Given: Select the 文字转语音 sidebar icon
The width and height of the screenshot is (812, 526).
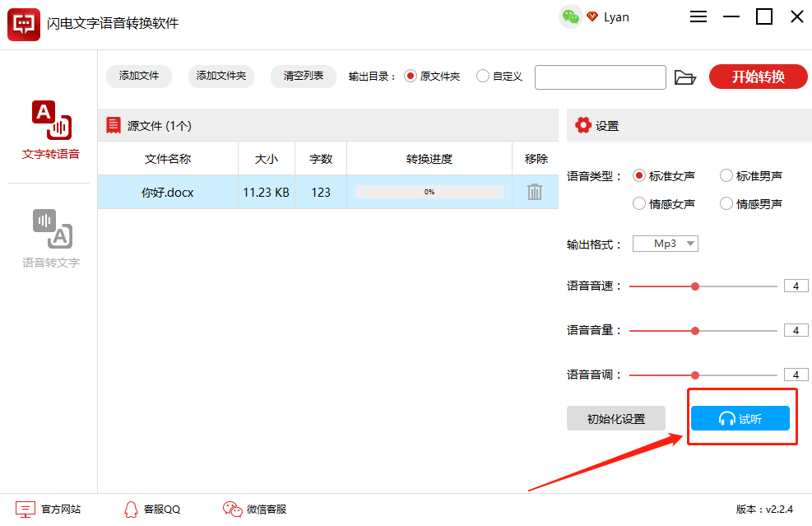Looking at the screenshot, I should pos(51,120).
